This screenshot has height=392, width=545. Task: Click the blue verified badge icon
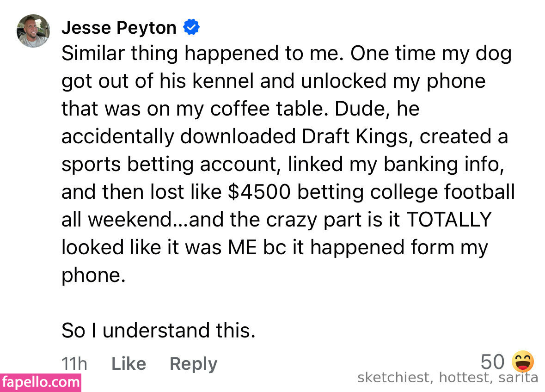191,28
